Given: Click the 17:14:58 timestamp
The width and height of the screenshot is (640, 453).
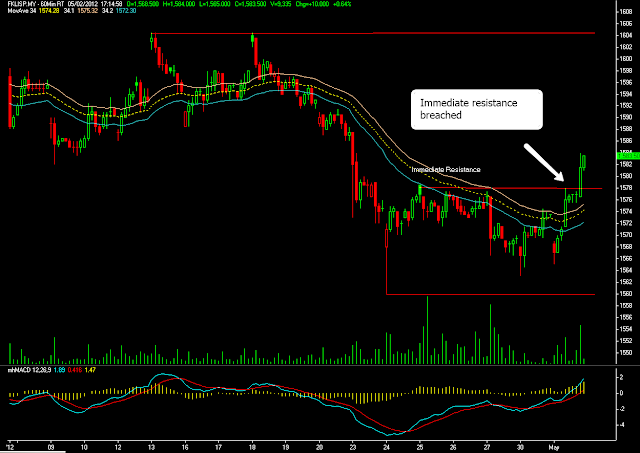Looking at the screenshot, I should (110, 4).
